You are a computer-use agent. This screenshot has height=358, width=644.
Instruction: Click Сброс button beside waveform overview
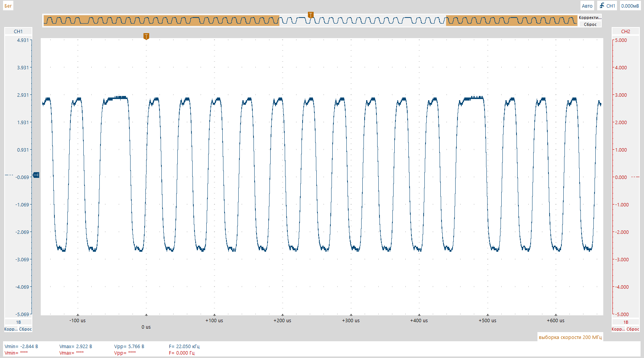coord(590,24)
